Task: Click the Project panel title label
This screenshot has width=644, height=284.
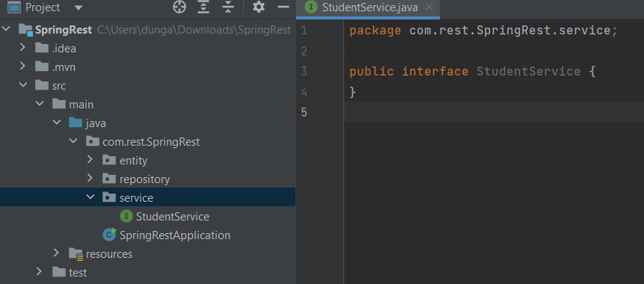Action: (43, 7)
